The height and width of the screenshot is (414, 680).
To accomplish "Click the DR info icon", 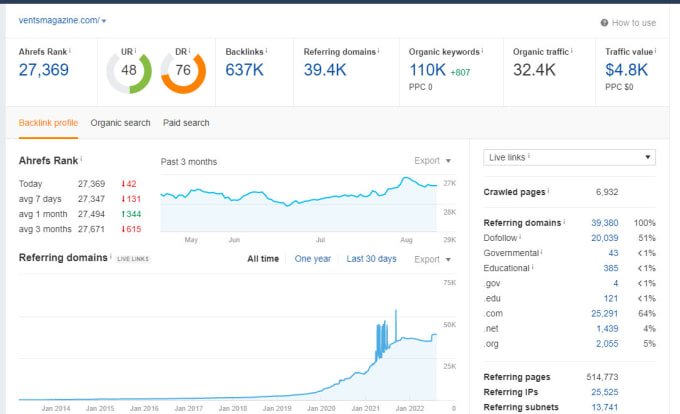I will pyautogui.click(x=189, y=51).
